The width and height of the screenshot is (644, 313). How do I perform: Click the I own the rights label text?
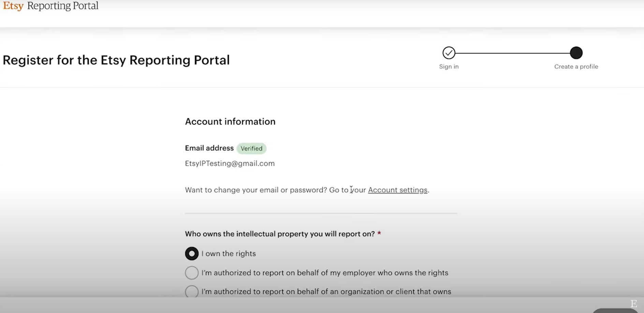point(229,254)
